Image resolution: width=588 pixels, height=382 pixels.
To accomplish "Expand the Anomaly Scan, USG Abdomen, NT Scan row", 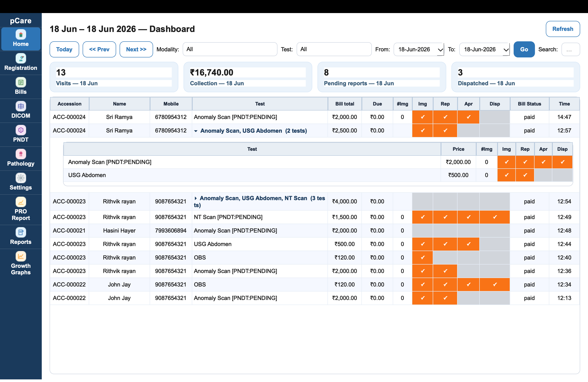I will click(x=196, y=198).
